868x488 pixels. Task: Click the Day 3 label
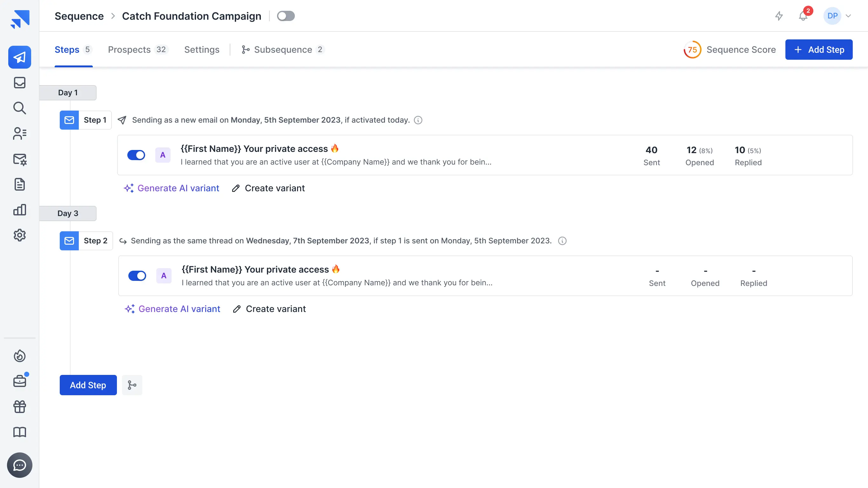68,213
